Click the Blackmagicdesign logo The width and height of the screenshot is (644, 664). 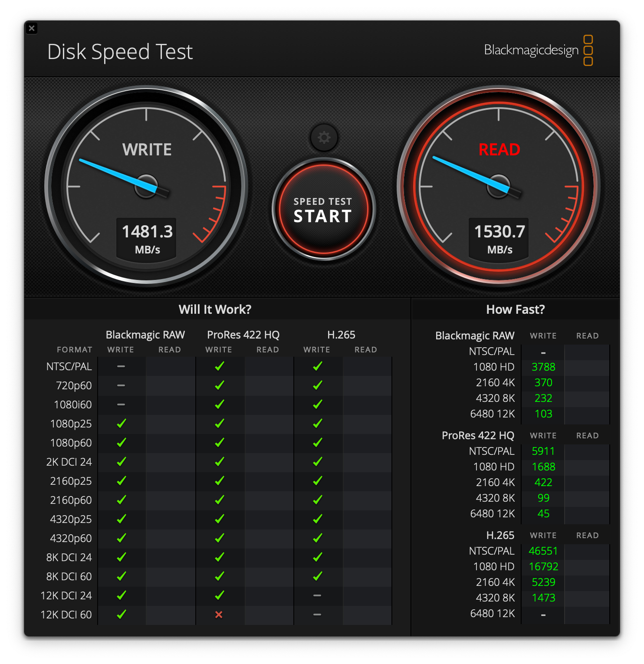coord(539,50)
